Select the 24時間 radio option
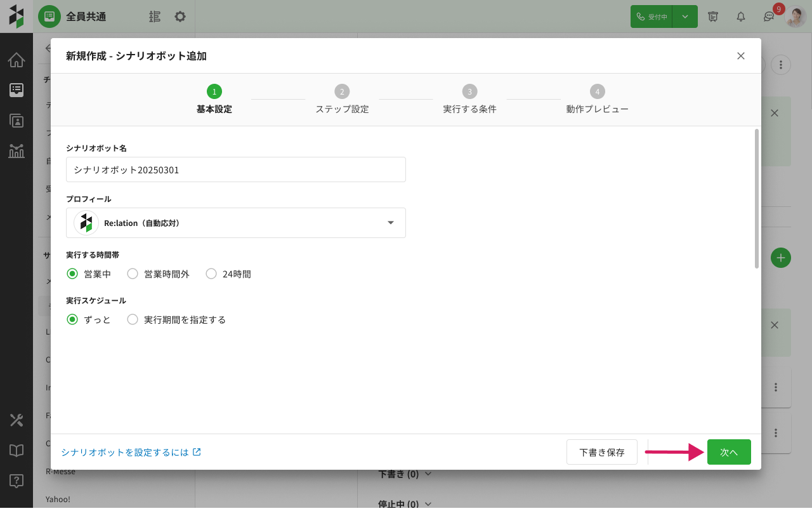This screenshot has width=812, height=511. [211, 274]
